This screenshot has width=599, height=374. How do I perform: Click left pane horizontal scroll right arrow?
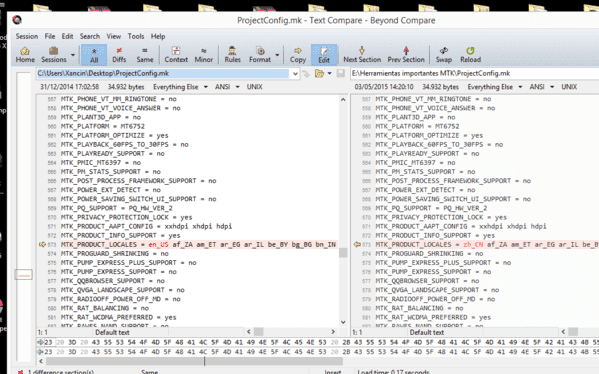tap(333, 332)
